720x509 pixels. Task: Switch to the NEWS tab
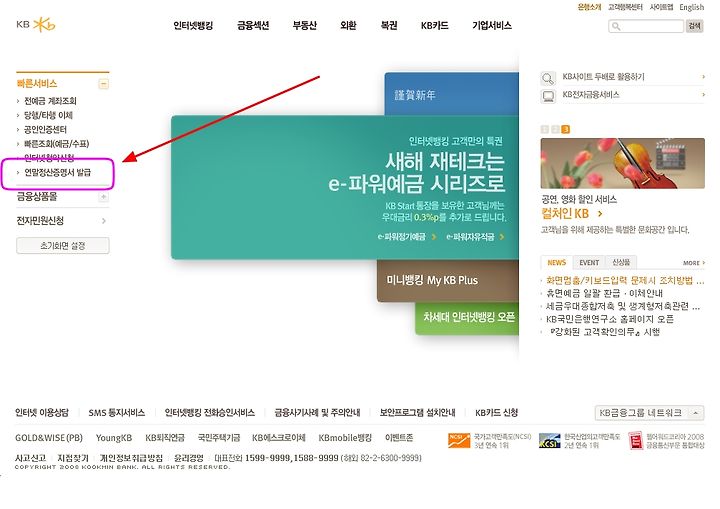pos(557,262)
